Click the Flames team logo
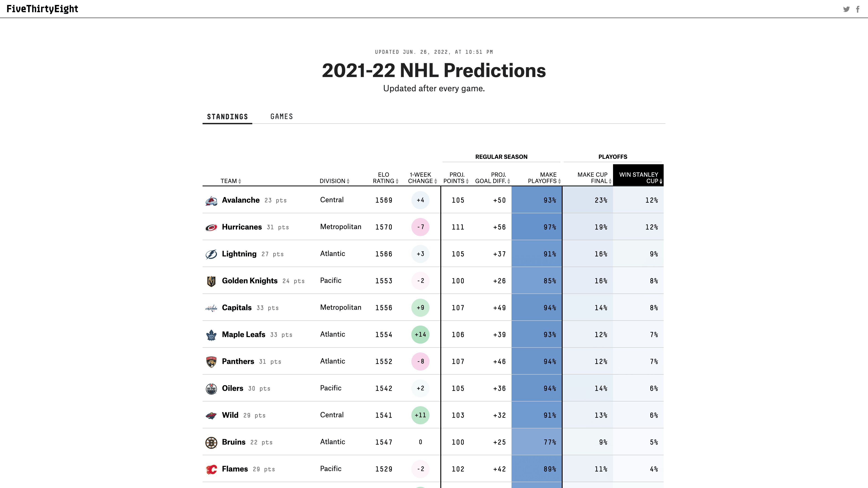This screenshot has width=868, height=488. click(x=211, y=469)
